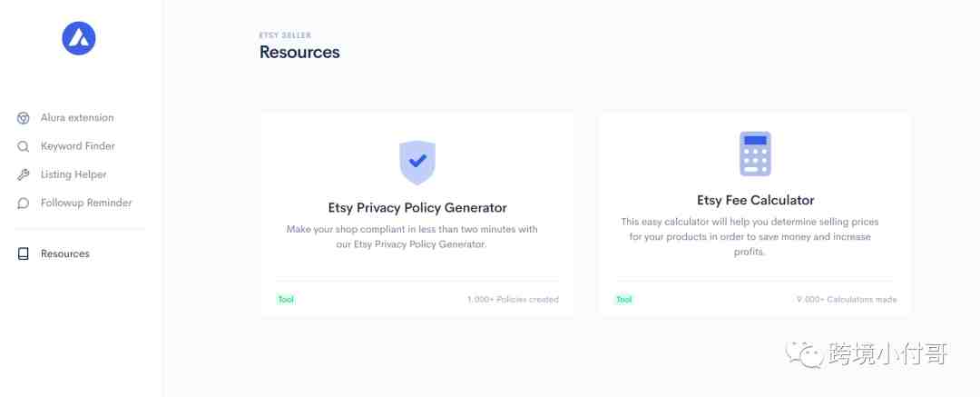
Task: Click the Resources book icon
Action: pos(24,254)
